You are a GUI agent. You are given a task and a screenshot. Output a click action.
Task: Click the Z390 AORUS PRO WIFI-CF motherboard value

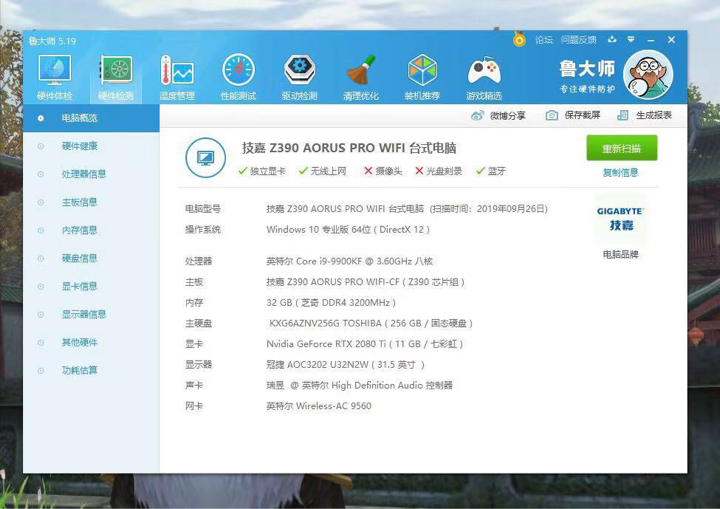(366, 282)
